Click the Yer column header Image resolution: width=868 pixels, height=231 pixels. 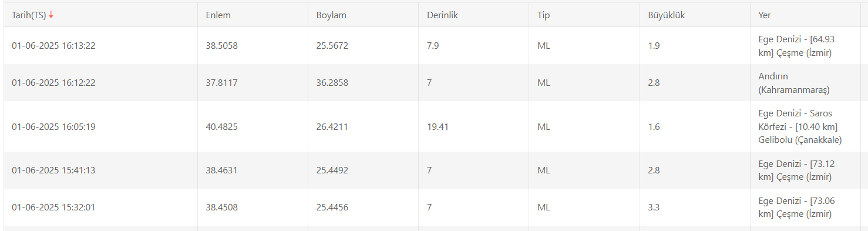pyautogui.click(x=765, y=15)
